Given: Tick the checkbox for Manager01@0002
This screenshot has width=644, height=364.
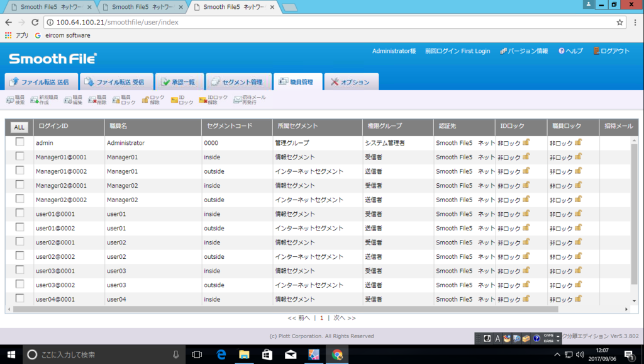Looking at the screenshot, I should 19,170.
